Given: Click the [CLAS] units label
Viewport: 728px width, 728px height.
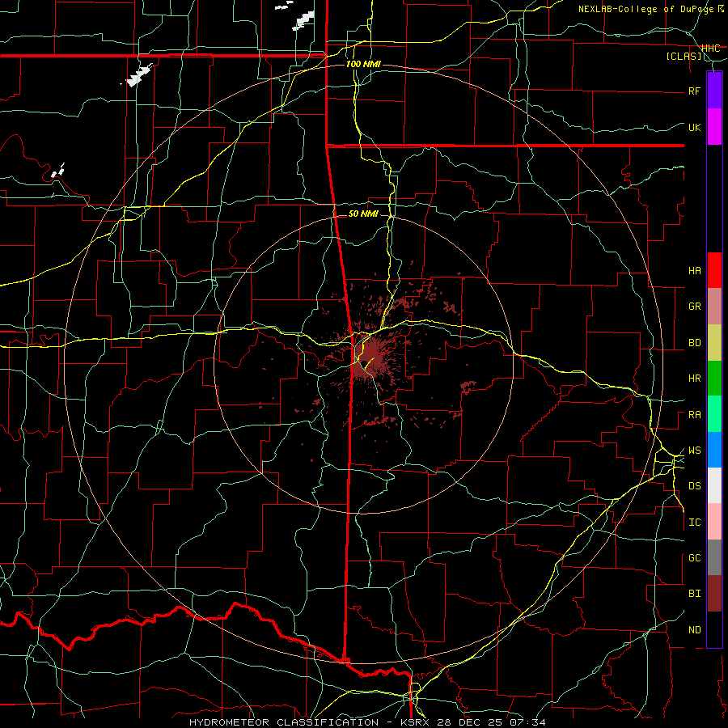Looking at the screenshot, I should pyautogui.click(x=684, y=57).
